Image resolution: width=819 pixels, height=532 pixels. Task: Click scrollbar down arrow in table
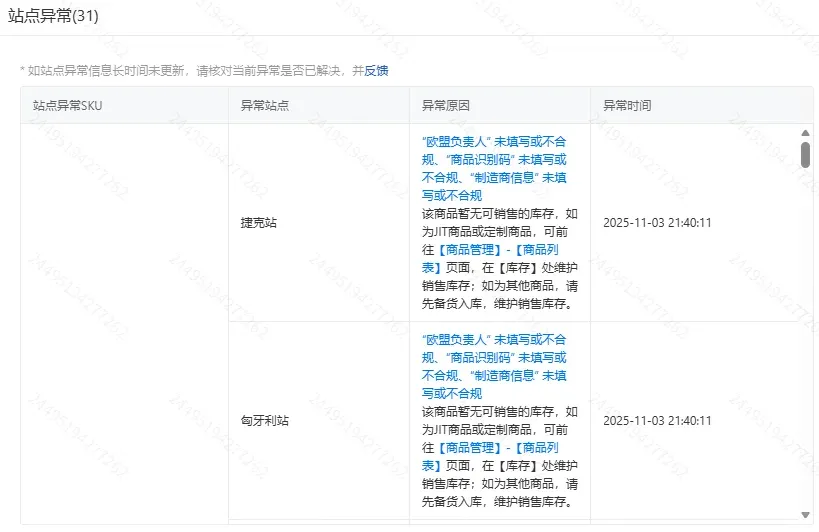[x=805, y=515]
